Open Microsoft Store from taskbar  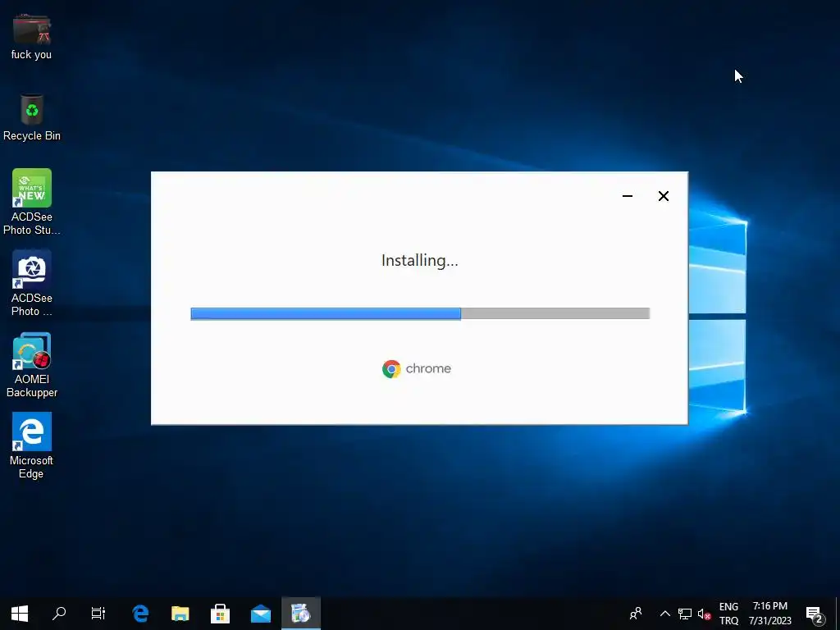[x=220, y=614]
